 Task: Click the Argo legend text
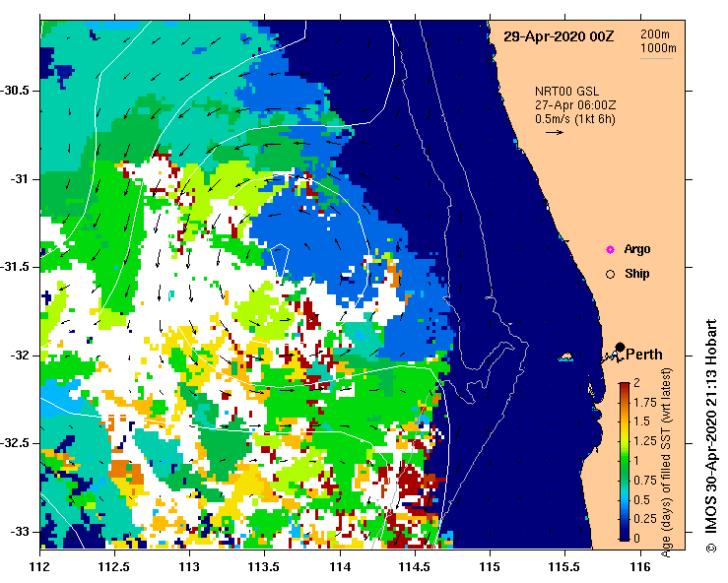pyautogui.click(x=637, y=249)
